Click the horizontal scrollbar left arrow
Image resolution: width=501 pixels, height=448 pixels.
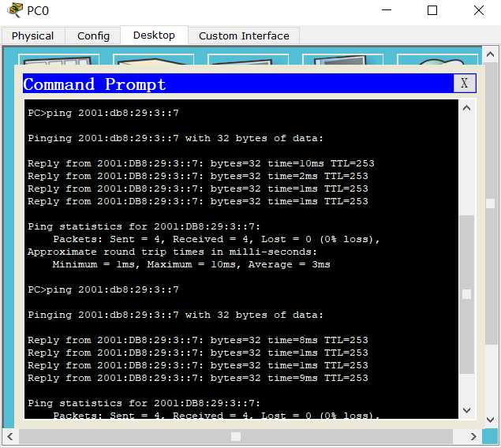coord(10,436)
